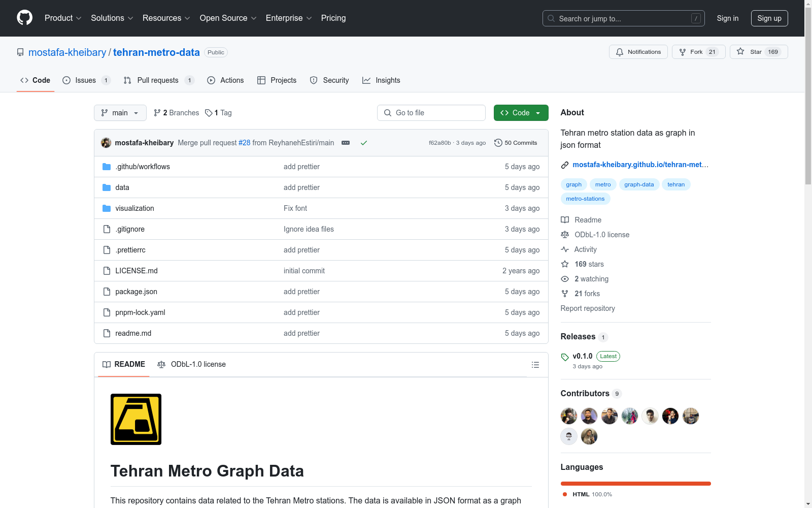
Task: Open the Product dropdown menu
Action: [x=63, y=18]
